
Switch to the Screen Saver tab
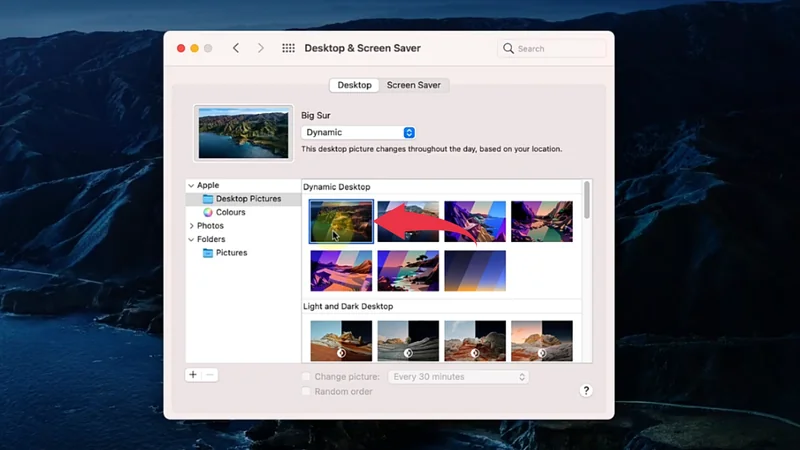[414, 85]
